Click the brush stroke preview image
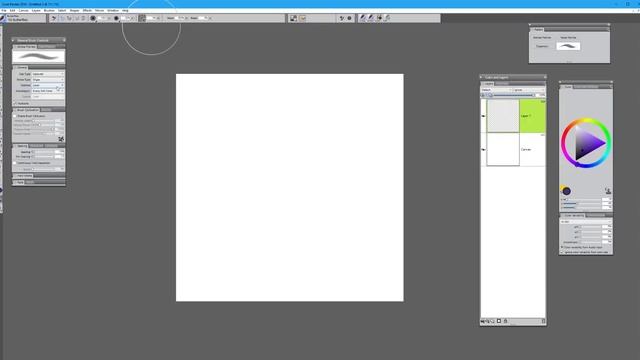 point(38,56)
